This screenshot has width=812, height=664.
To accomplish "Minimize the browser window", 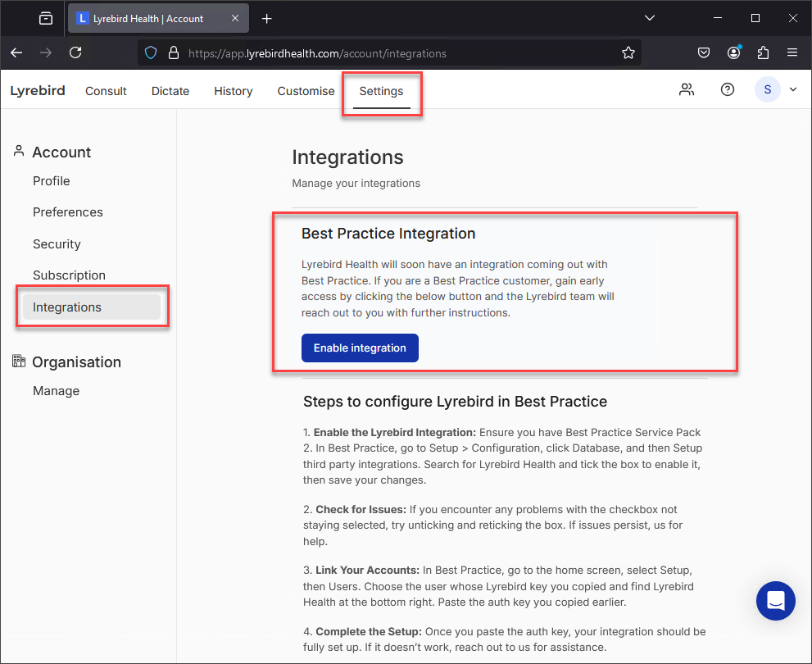I will [x=718, y=18].
